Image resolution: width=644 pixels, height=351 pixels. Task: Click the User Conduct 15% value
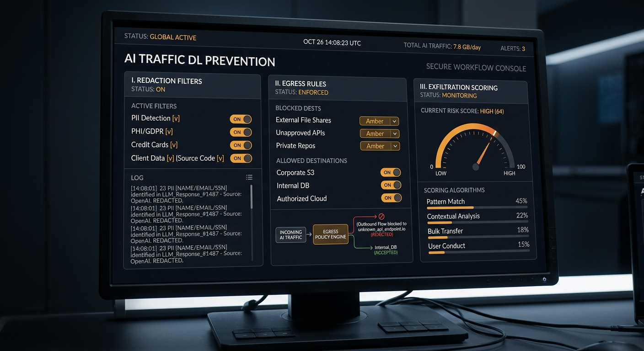[x=523, y=245]
